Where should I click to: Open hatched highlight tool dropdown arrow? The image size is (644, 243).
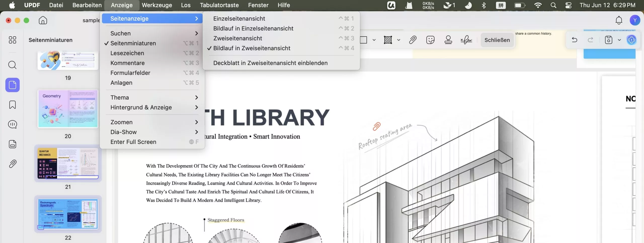point(399,40)
